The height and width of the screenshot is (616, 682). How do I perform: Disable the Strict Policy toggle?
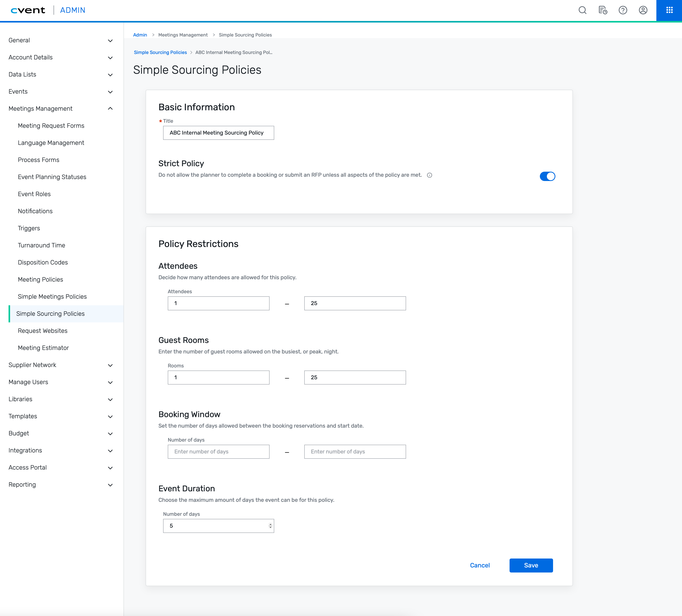[x=547, y=176]
